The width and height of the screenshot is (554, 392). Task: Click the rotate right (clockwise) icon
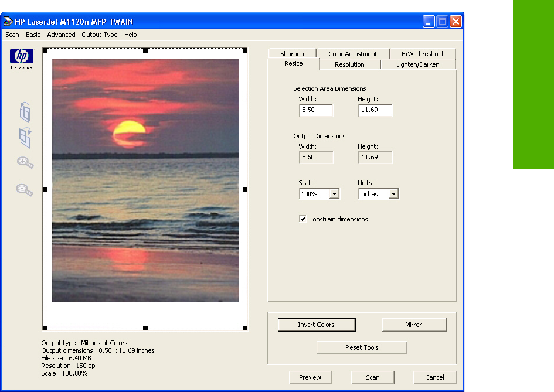pos(25,137)
